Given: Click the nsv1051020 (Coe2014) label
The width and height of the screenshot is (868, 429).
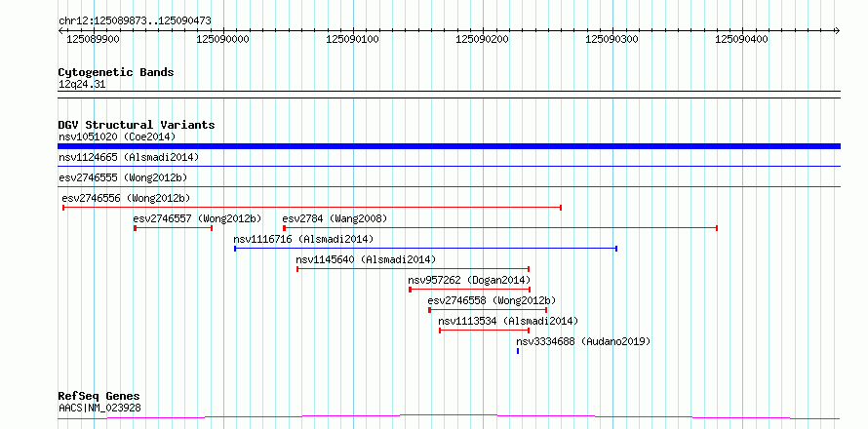Looking at the screenshot, I should pos(117,136).
